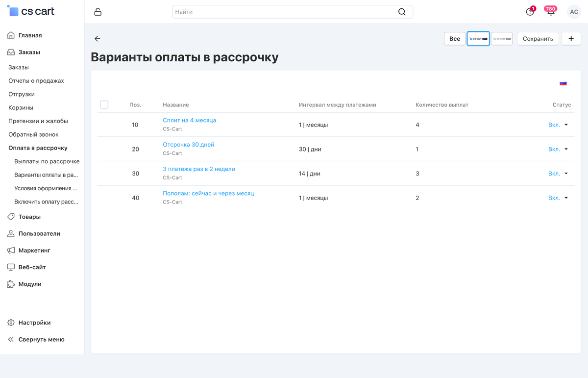Image resolution: width=588 pixels, height=378 pixels.
Task: Open Претензии и жалобы in the sidebar
Action: 38,121
